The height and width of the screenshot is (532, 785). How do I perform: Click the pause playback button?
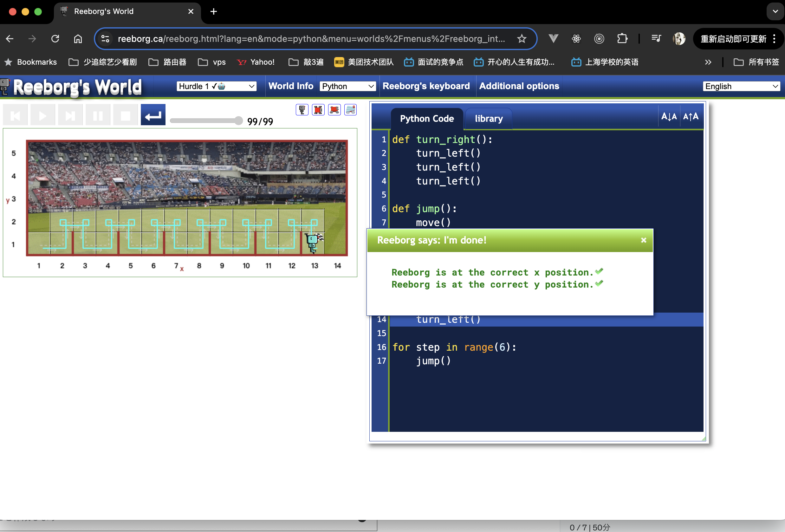tap(98, 115)
